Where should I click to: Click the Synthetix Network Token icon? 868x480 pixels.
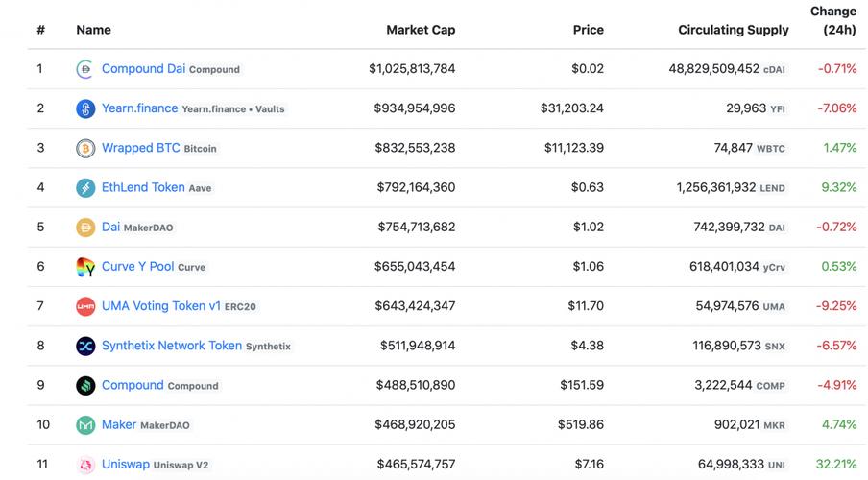pyautogui.click(x=85, y=346)
